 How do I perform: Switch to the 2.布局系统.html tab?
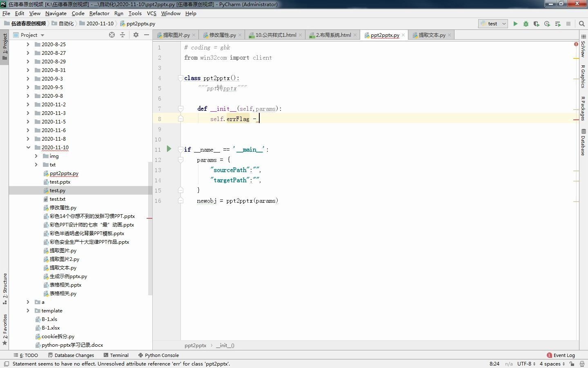[x=333, y=35]
